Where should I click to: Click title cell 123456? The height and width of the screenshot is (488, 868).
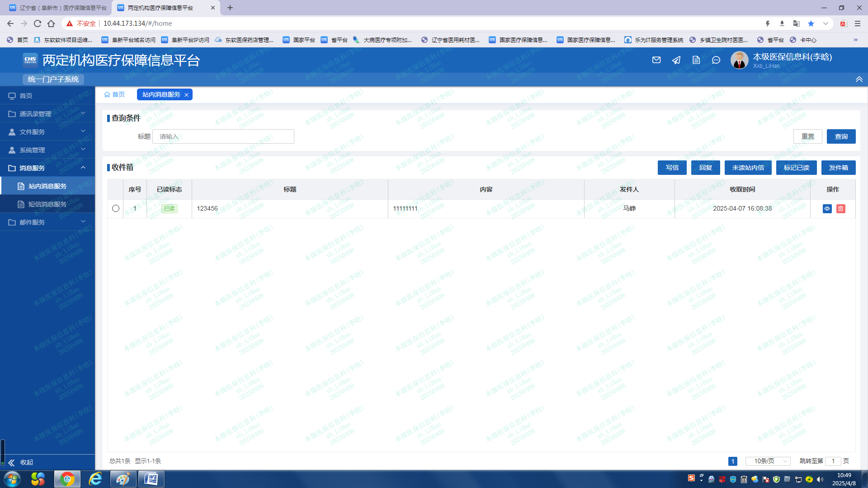tap(207, 208)
